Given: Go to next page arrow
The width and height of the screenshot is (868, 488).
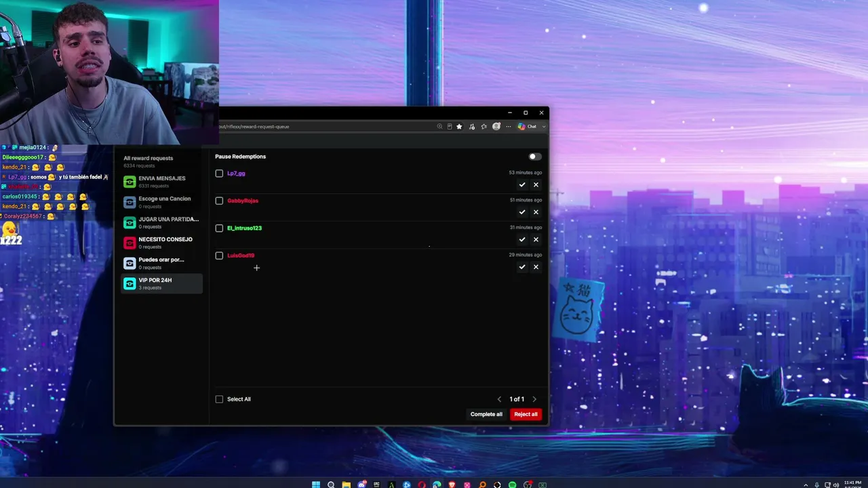Looking at the screenshot, I should 534,399.
